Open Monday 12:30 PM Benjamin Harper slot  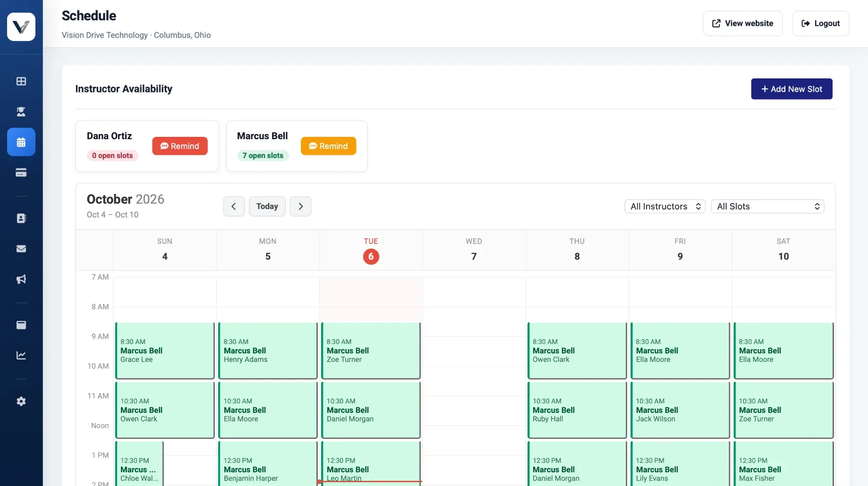click(x=268, y=464)
